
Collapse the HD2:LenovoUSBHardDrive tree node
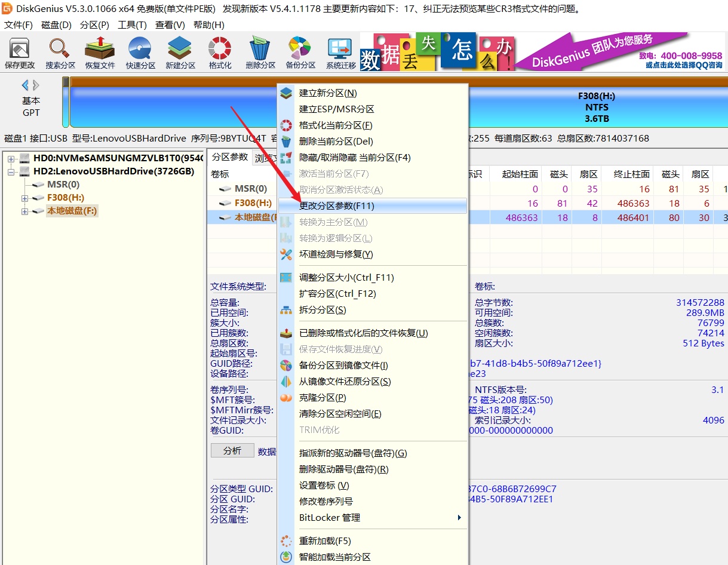pyautogui.click(x=11, y=171)
